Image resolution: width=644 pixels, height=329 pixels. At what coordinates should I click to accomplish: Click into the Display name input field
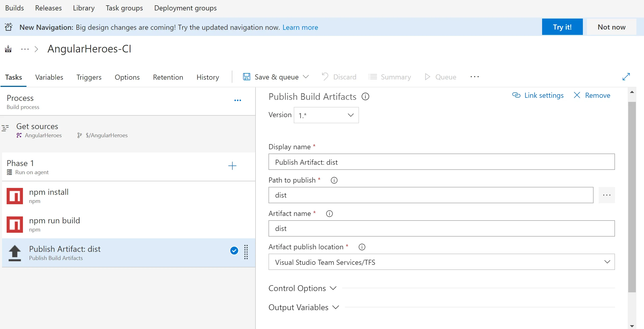[441, 162]
